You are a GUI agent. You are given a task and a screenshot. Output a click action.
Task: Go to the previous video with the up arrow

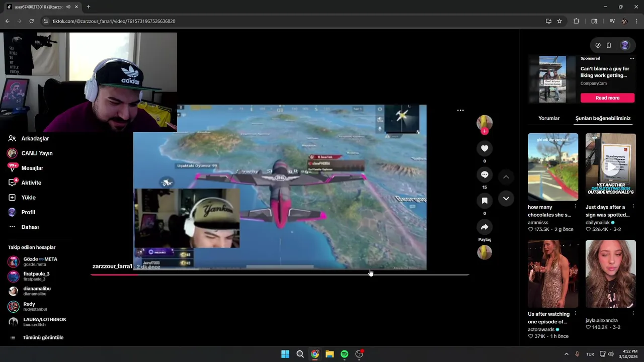pos(506,177)
